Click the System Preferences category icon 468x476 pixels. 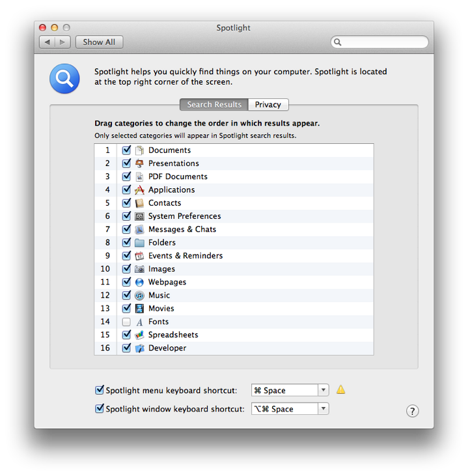[139, 216]
